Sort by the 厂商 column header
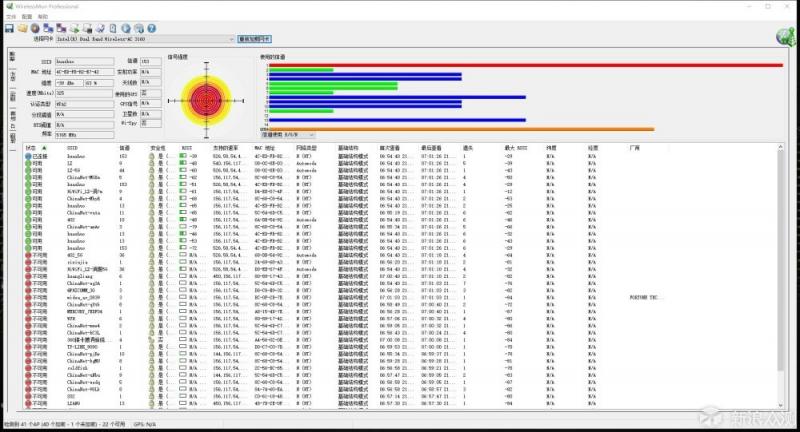 [634, 148]
